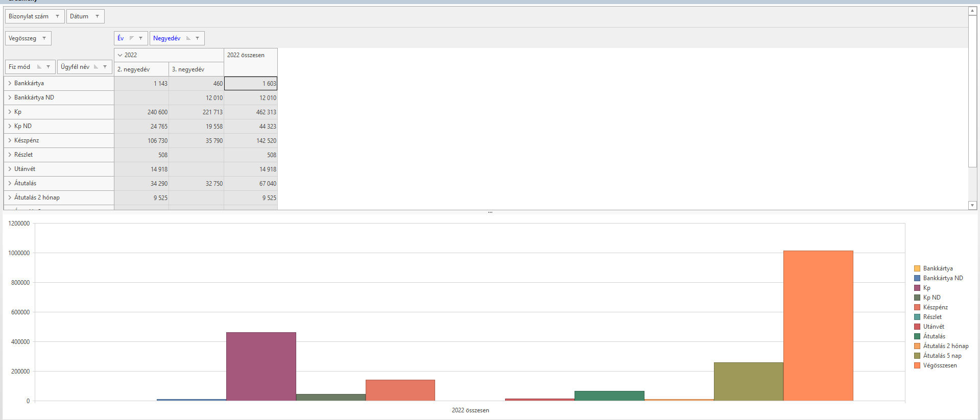Select the 2022 összesen column header
The image size is (980, 420).
251,62
